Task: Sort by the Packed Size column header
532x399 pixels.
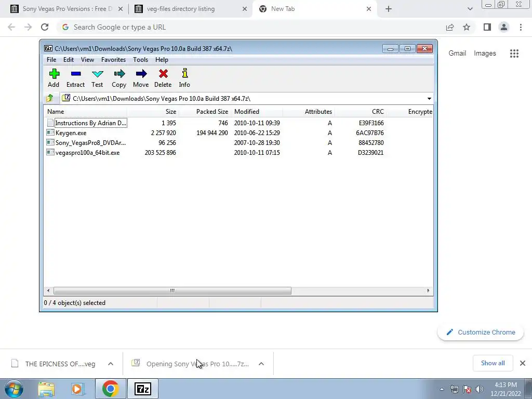Action: pyautogui.click(x=205, y=112)
